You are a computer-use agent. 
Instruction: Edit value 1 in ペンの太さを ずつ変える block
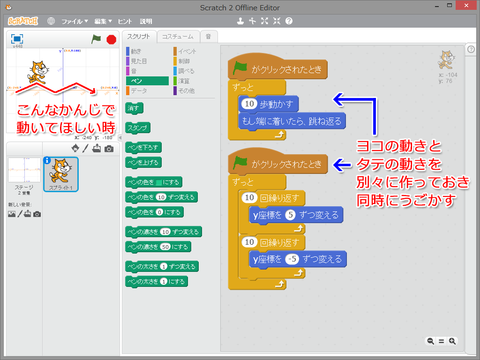pos(163,266)
